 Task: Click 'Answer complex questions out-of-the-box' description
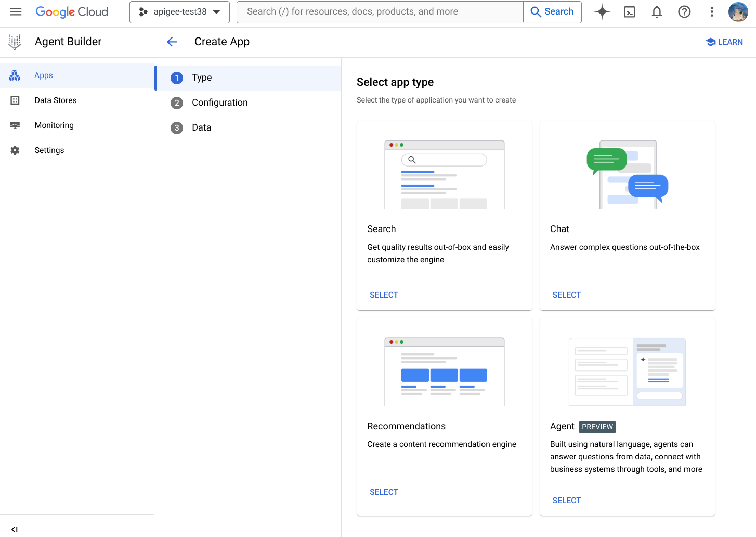625,247
